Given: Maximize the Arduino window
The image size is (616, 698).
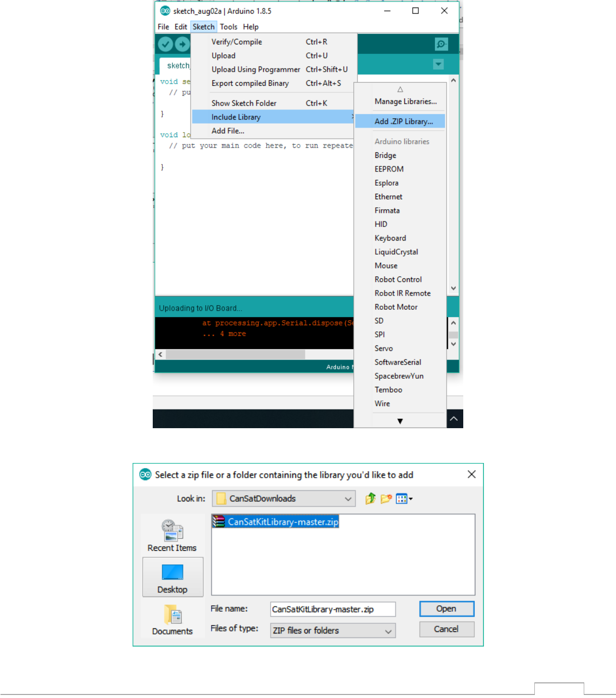Looking at the screenshot, I should coord(415,11).
